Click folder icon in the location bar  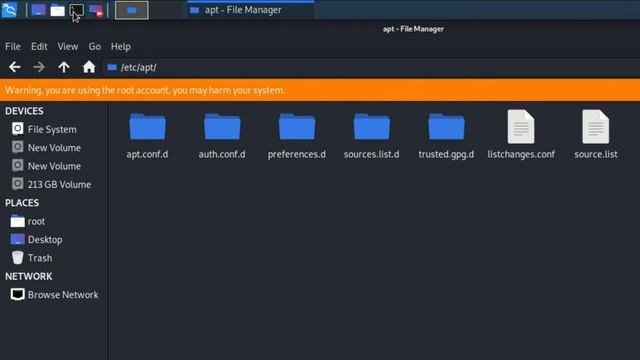[x=112, y=67]
